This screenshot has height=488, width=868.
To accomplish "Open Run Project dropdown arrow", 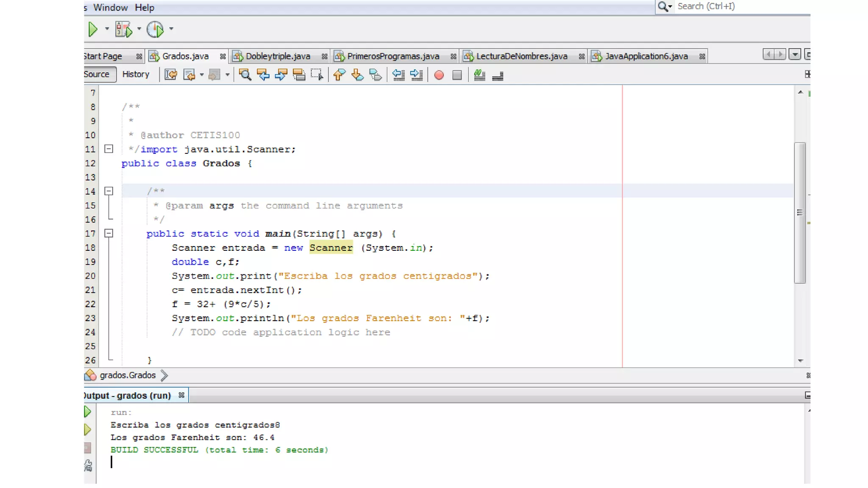I will 107,29.
